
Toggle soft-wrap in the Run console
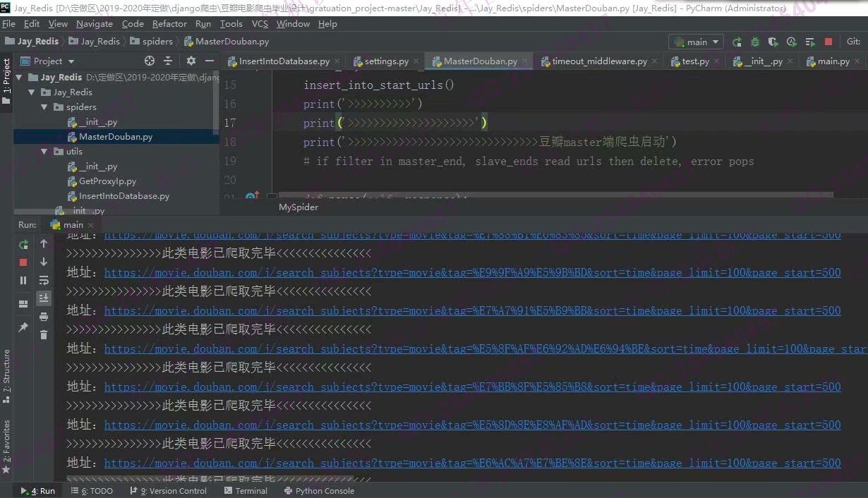point(44,280)
